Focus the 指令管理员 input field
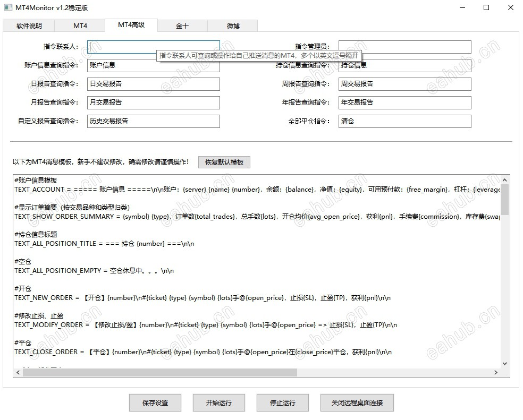The image size is (523, 420). point(404,47)
